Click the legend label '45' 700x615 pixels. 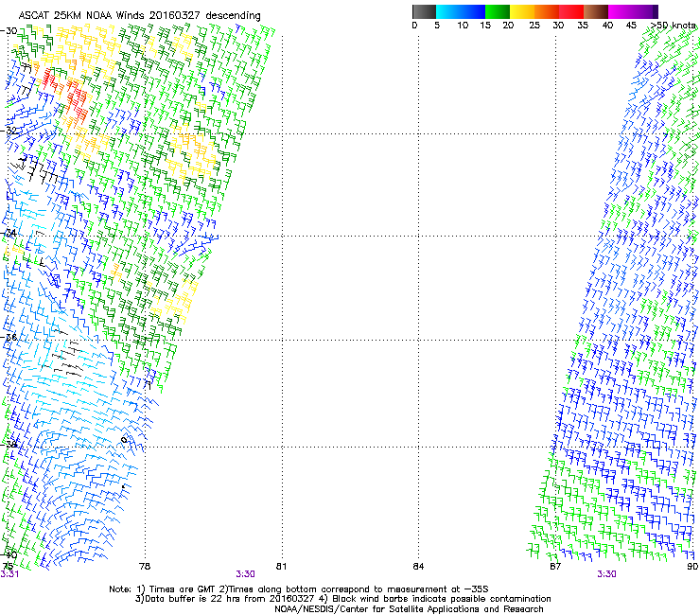(631, 25)
